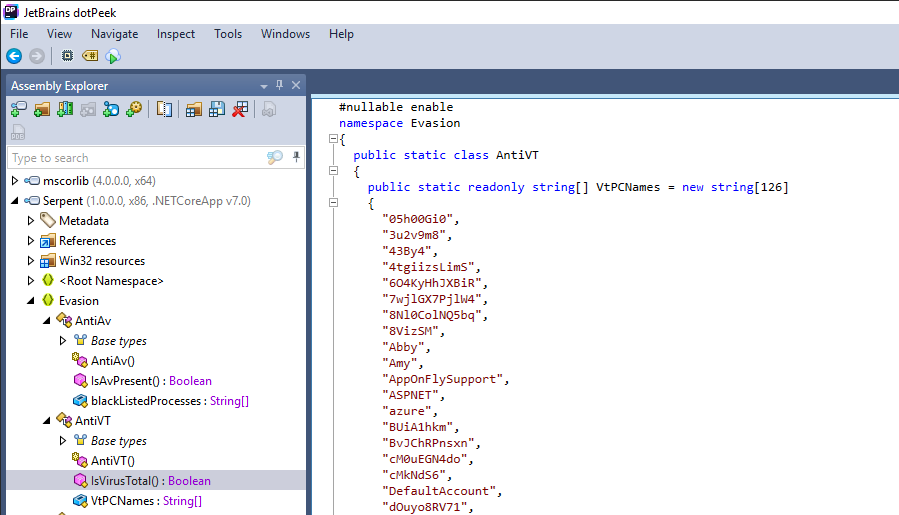Click the Process Explorer chip icon
The width and height of the screenshot is (899, 515).
(67, 56)
